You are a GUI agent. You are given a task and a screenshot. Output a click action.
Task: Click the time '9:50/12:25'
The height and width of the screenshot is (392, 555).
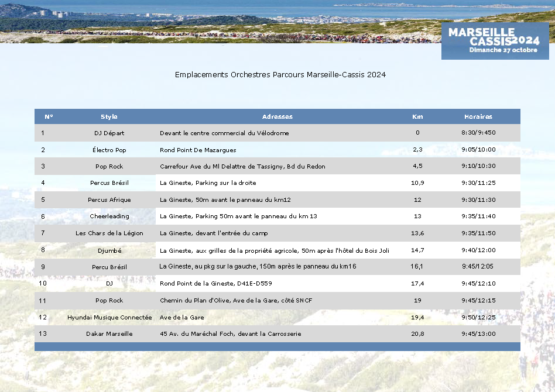click(x=478, y=317)
